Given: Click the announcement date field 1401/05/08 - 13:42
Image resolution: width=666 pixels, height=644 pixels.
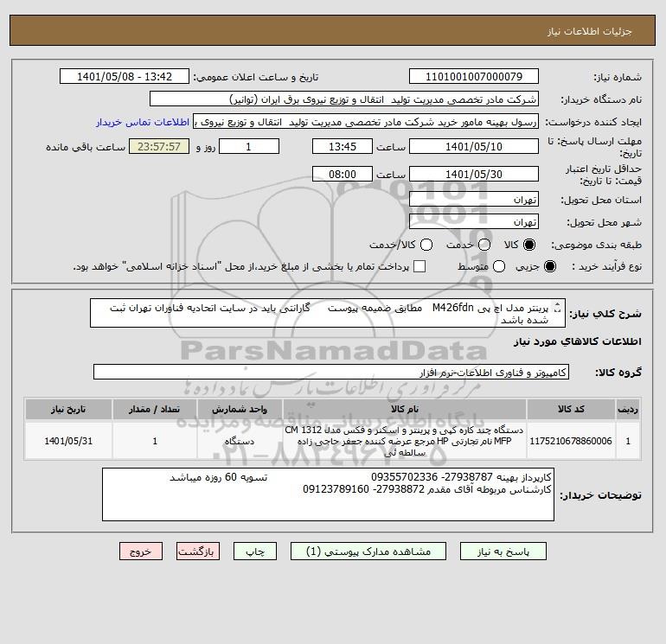Looking at the screenshot, I should 124,76.
